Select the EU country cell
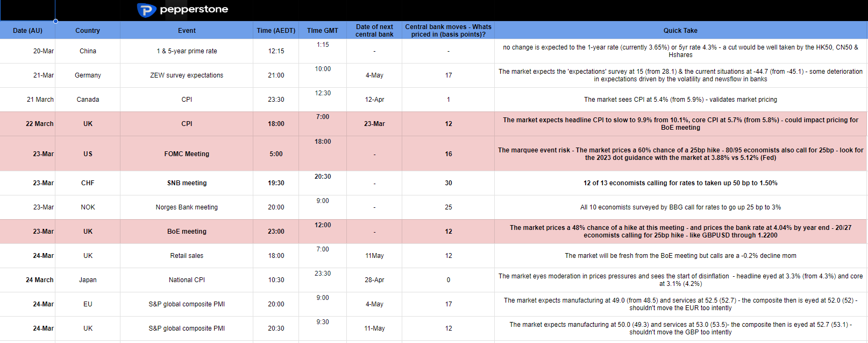868x343 pixels. pyautogui.click(x=88, y=304)
